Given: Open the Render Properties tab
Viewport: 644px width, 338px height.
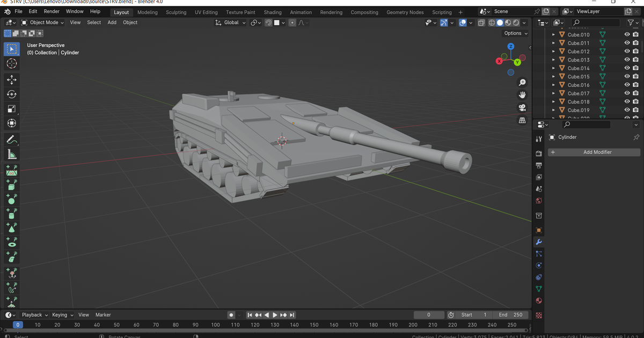Looking at the screenshot, I should point(538,153).
